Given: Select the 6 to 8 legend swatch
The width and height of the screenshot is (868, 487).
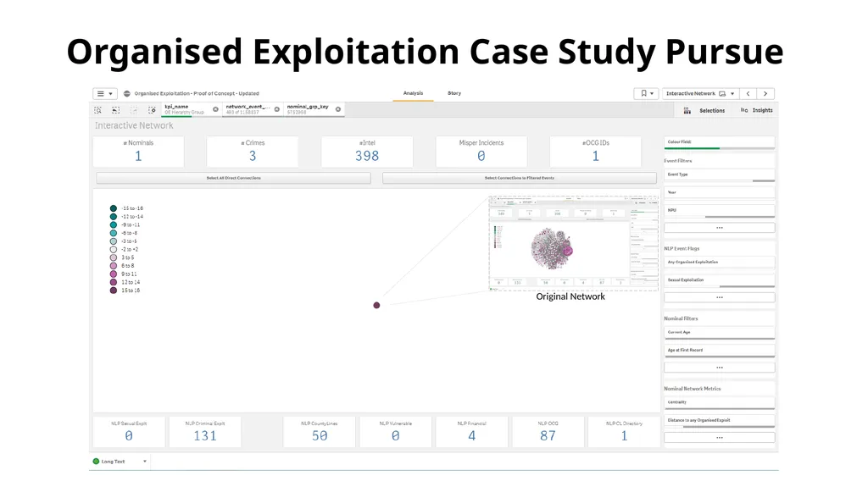Looking at the screenshot, I should 114,266.
